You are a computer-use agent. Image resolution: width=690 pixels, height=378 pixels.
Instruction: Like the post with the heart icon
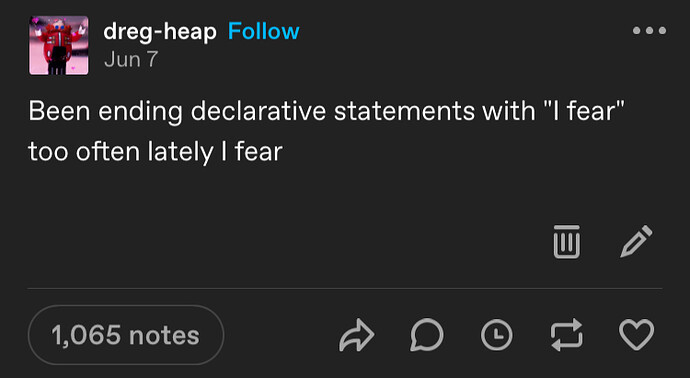(636, 335)
